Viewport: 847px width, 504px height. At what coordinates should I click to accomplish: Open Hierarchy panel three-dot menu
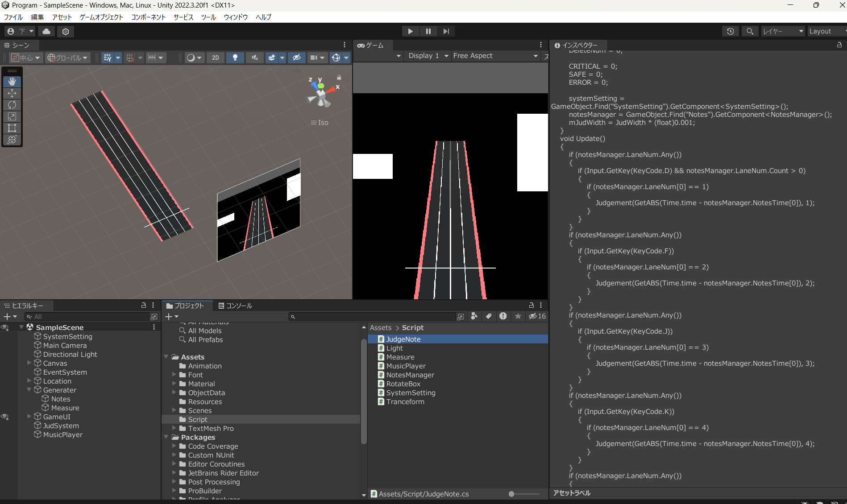[153, 306]
